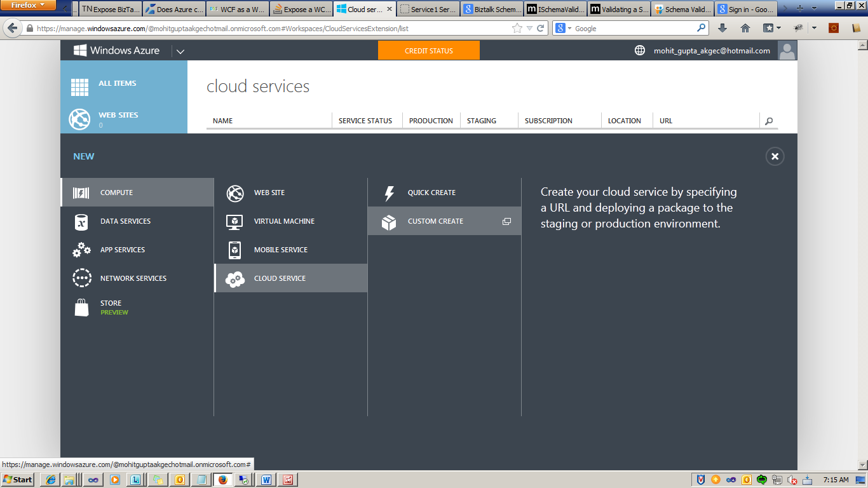Viewport: 868px width, 488px height.
Task: Open the Firefox application menu button
Action: (28, 5)
